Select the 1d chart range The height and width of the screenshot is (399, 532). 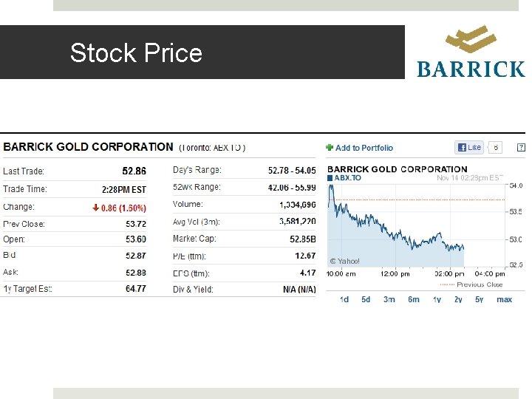pyautogui.click(x=344, y=299)
